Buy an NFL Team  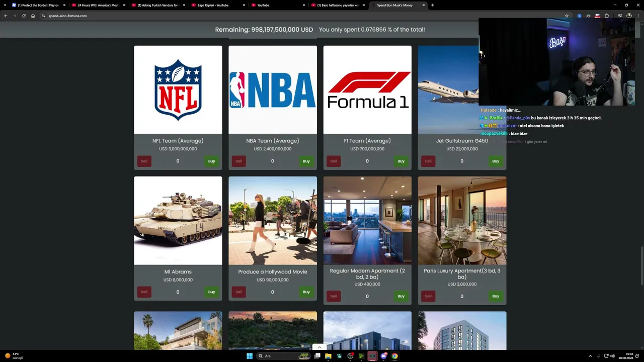point(212,161)
